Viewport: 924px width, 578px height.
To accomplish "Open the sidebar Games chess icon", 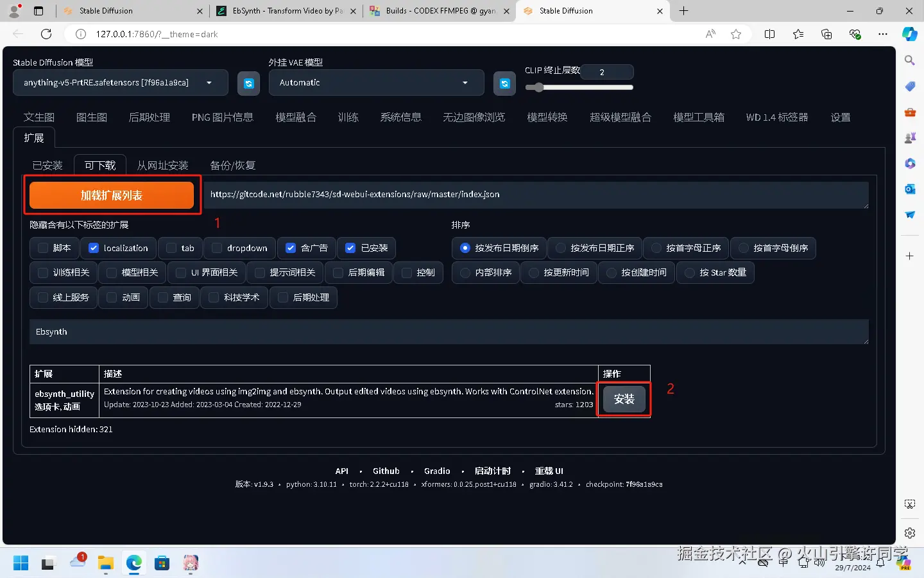I will 910,137.
